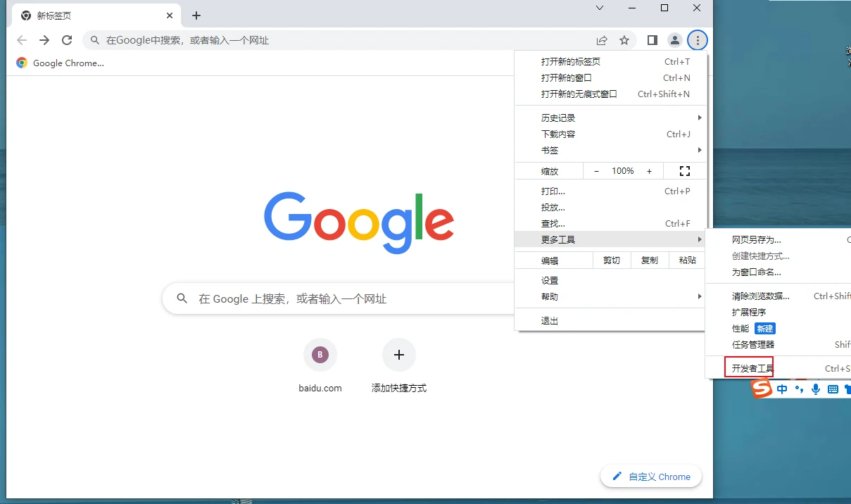Image resolution: width=851 pixels, height=504 pixels.
Task: Select 退出 in the menu
Action: 610,321
